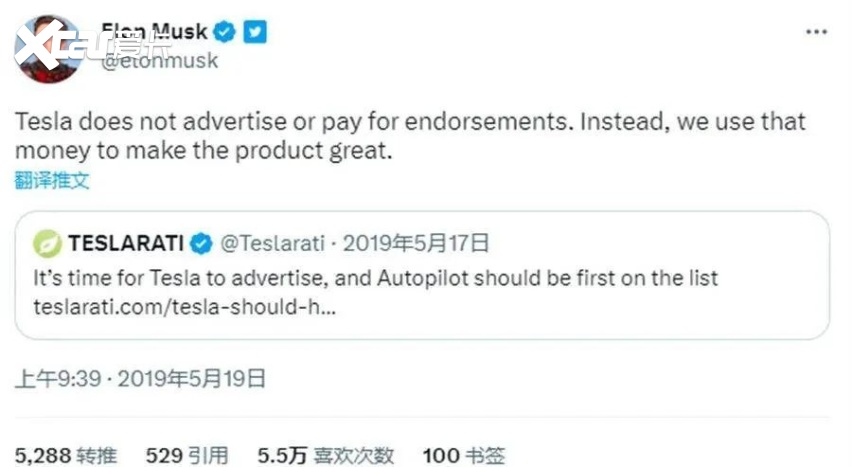Show the 5.5万 喜欢次数 likes
The width and height of the screenshot is (852, 467).
tap(326, 456)
